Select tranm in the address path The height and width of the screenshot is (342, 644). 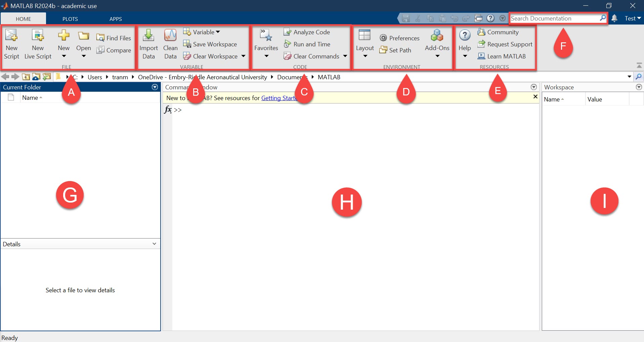120,77
